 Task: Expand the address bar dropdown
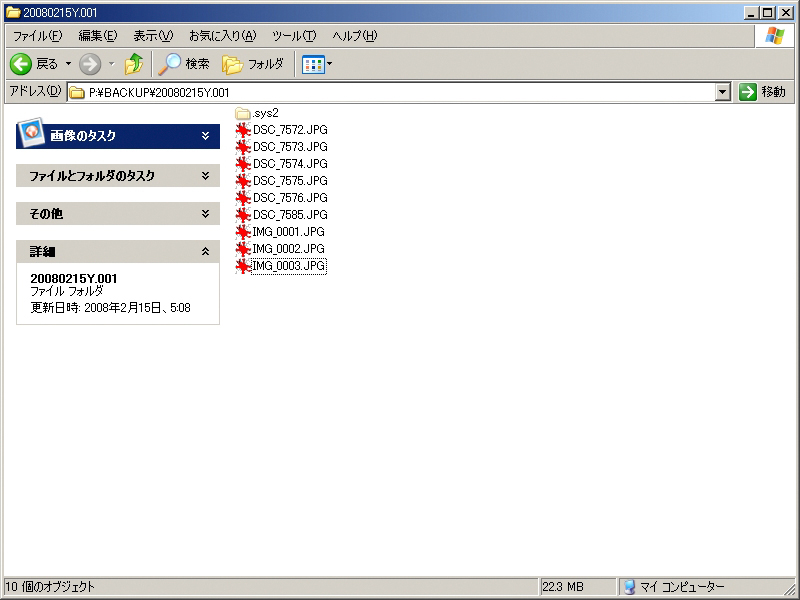coord(722,92)
